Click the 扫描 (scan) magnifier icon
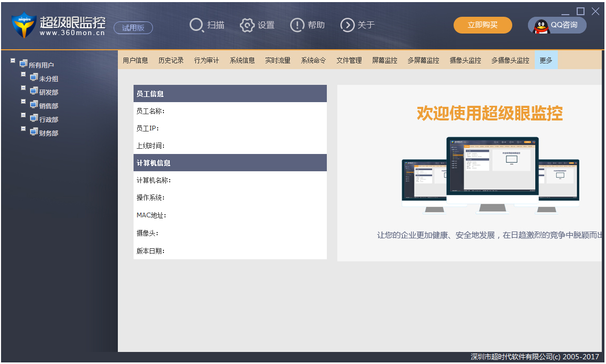Image resolution: width=606 pixels, height=364 pixels. point(196,25)
